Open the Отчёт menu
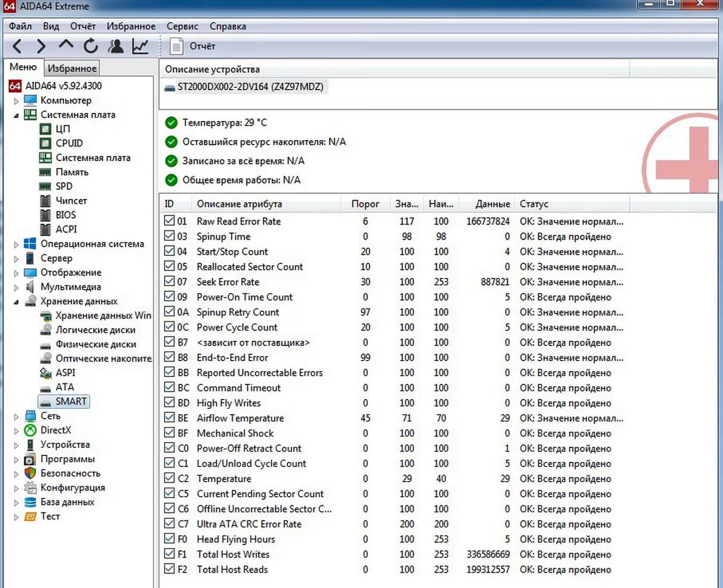The width and height of the screenshot is (723, 588). pyautogui.click(x=83, y=26)
